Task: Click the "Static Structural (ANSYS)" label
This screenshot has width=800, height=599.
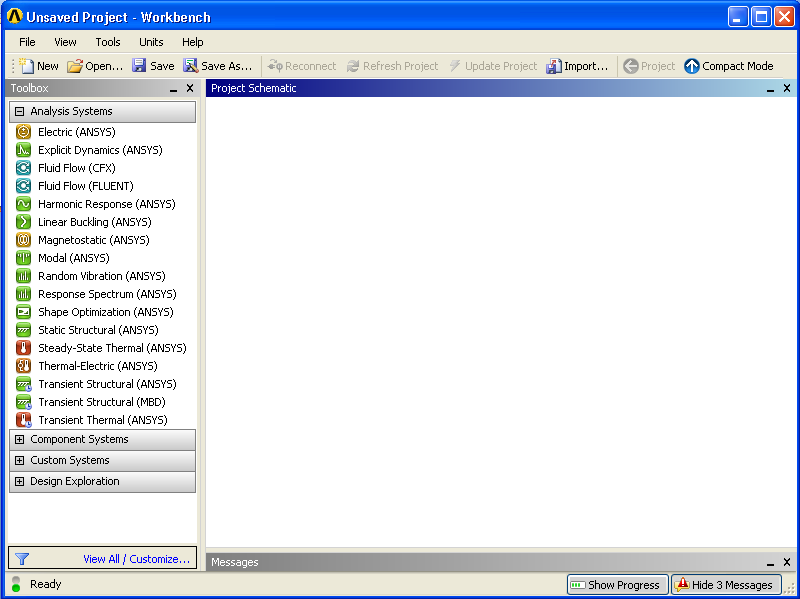Action: tap(98, 330)
